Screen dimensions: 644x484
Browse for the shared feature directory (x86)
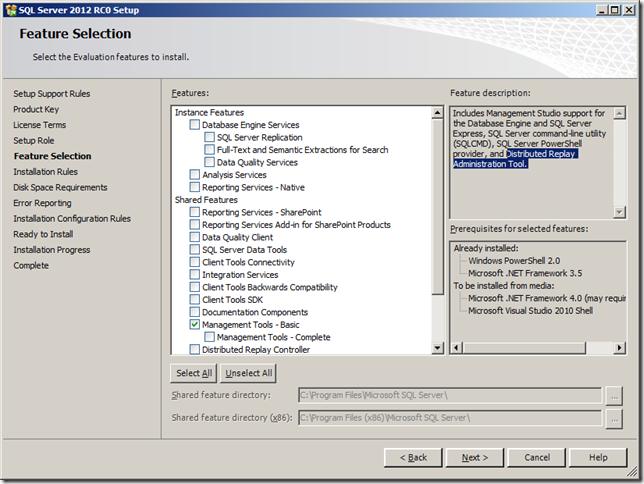point(614,419)
